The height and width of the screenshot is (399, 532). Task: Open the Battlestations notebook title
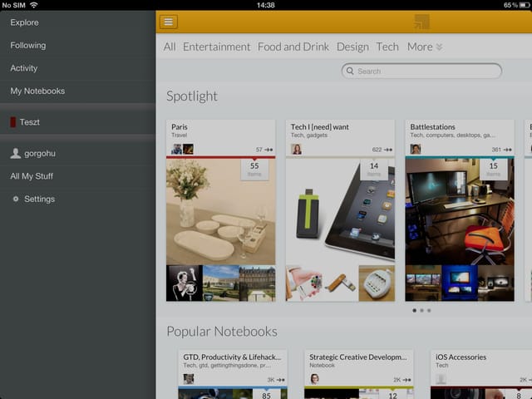(432, 127)
